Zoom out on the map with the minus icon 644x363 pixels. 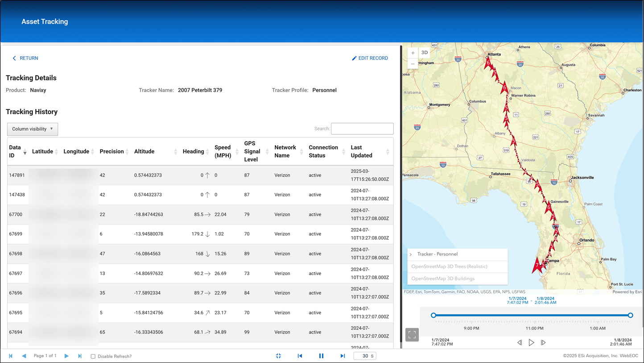(413, 63)
